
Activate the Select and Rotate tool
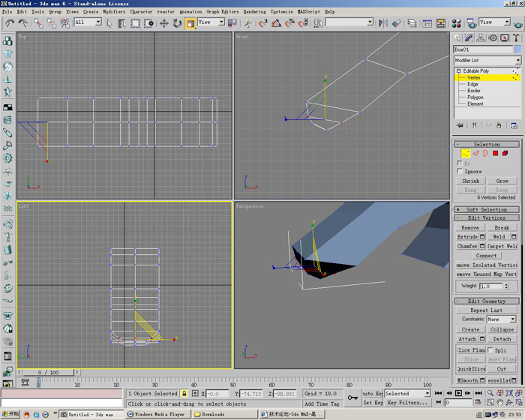177,23
